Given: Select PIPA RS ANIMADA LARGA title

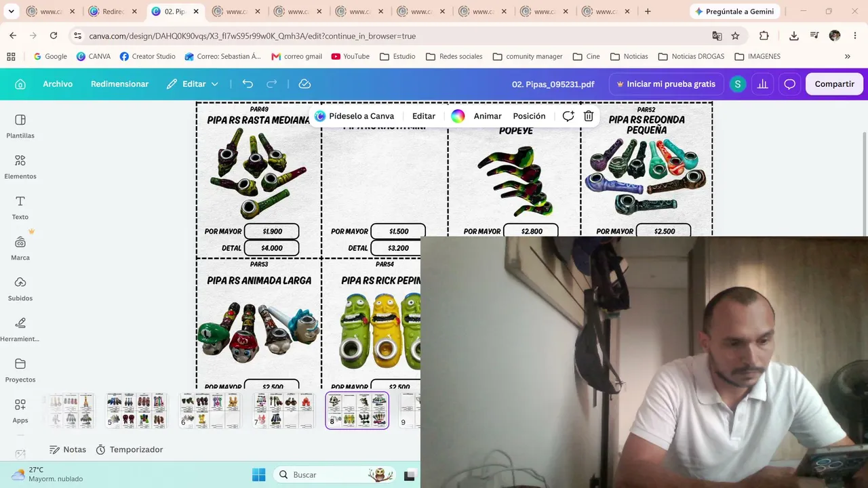Looking at the screenshot, I should pos(259,280).
